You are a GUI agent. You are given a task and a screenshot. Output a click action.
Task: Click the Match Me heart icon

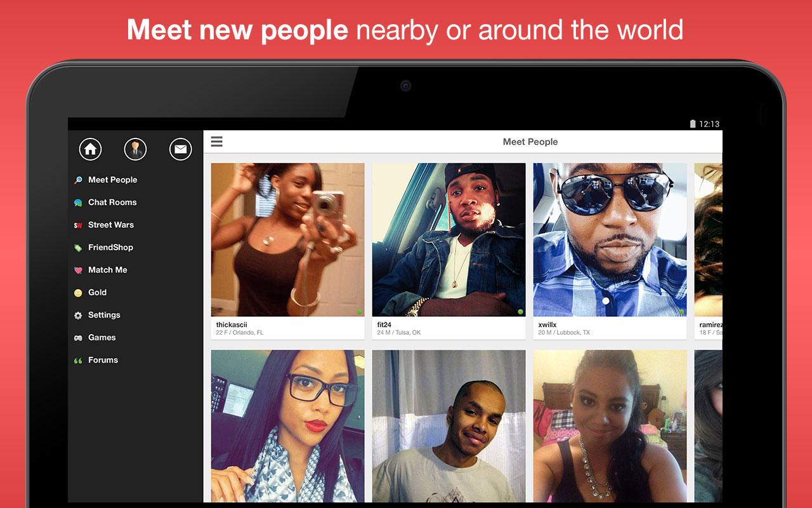click(78, 271)
